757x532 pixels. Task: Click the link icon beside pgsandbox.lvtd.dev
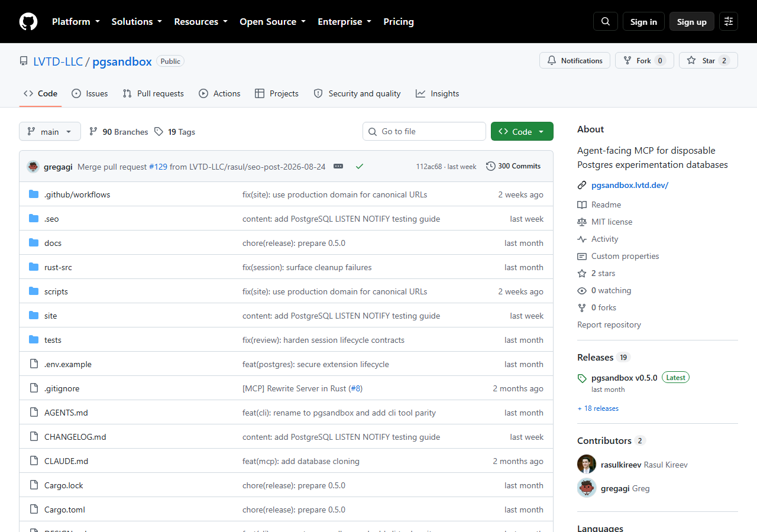582,185
